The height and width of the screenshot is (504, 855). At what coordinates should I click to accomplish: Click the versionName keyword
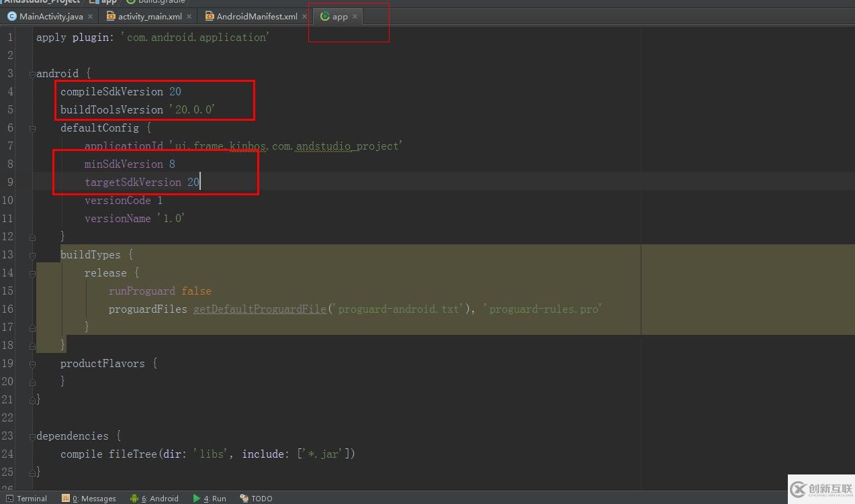click(118, 219)
